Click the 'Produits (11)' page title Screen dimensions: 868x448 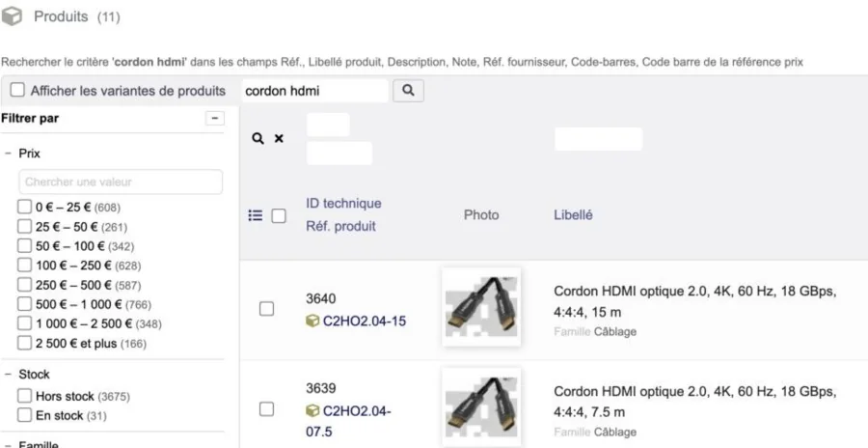pyautogui.click(x=77, y=16)
